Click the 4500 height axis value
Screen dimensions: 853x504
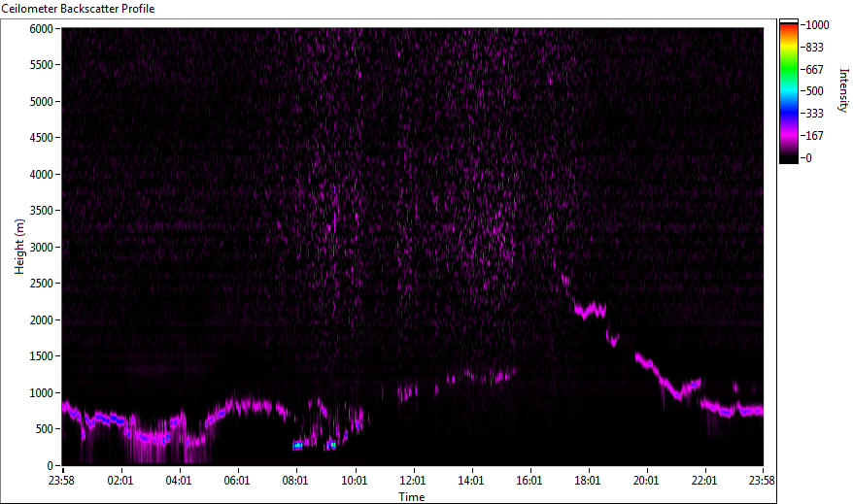(x=42, y=138)
